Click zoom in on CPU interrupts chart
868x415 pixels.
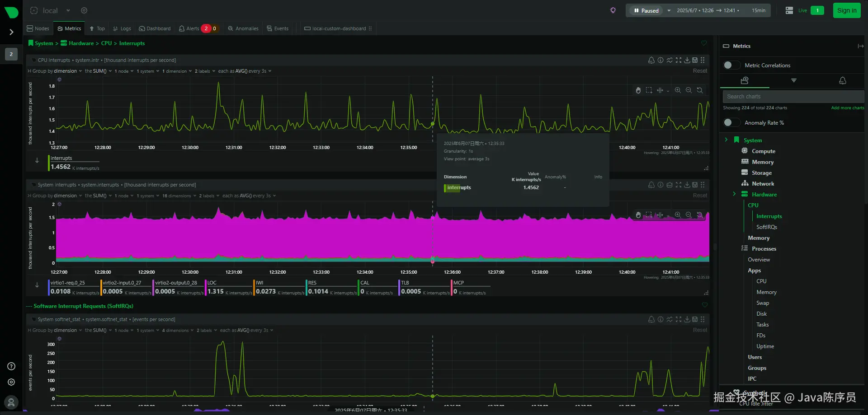(678, 90)
